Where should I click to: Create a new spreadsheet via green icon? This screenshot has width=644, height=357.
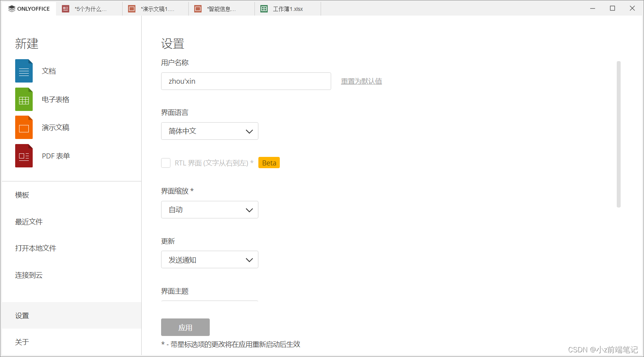(24, 99)
